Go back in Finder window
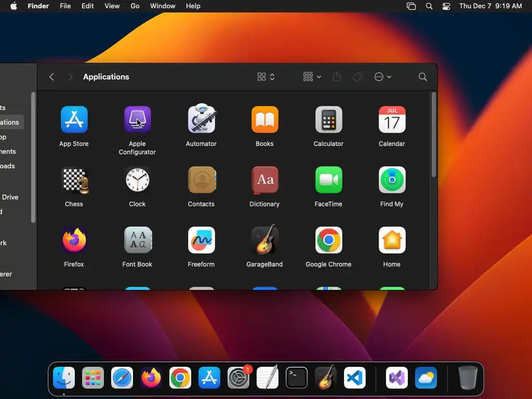 (51, 77)
